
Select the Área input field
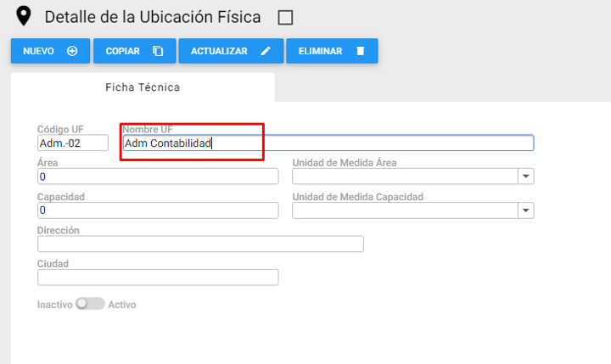(x=158, y=176)
